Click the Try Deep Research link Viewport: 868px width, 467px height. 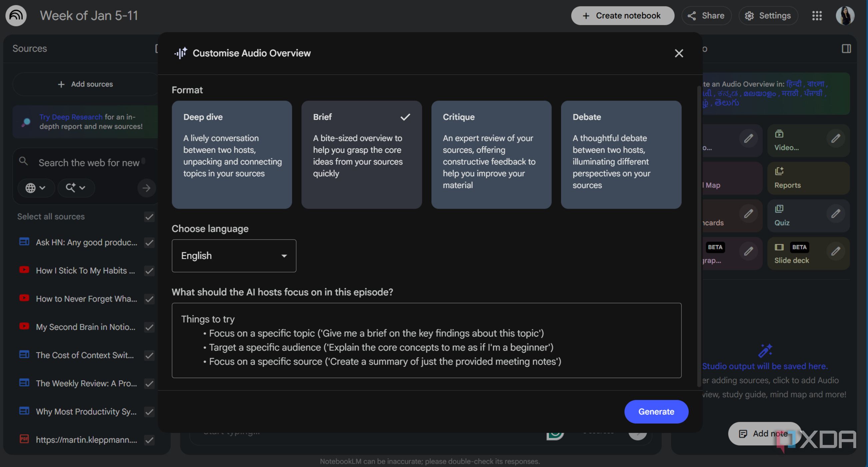[x=71, y=117]
